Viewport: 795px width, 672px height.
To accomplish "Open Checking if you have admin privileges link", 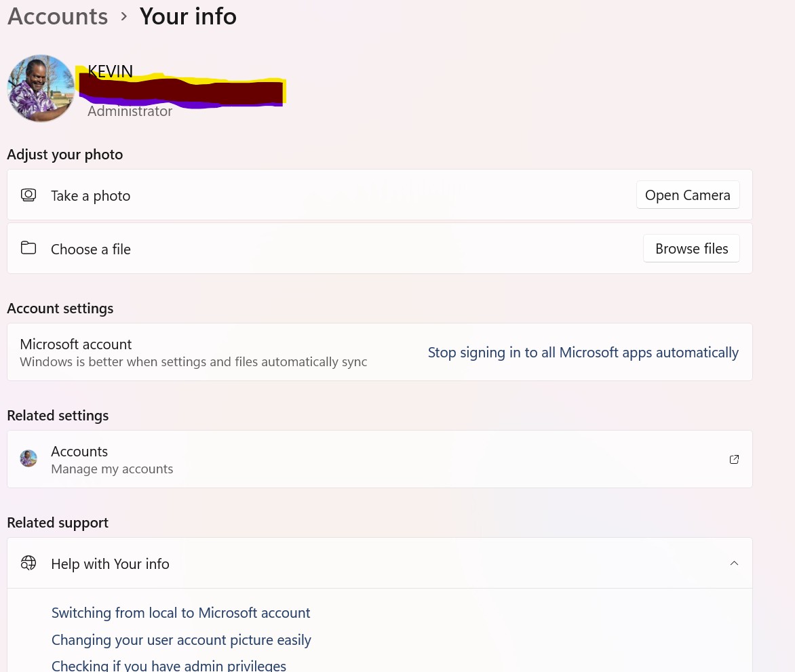I will click(169, 666).
